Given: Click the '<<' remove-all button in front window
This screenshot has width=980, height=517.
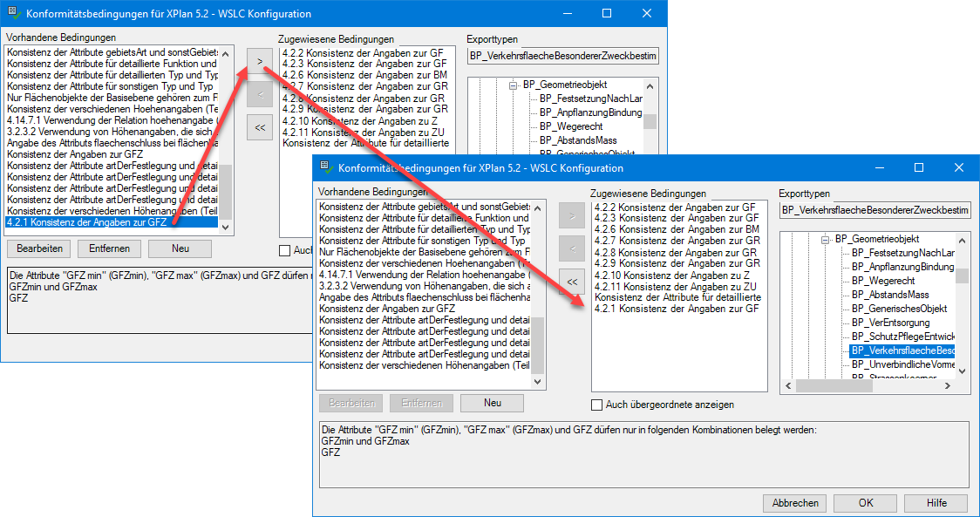Looking at the screenshot, I should (571, 282).
